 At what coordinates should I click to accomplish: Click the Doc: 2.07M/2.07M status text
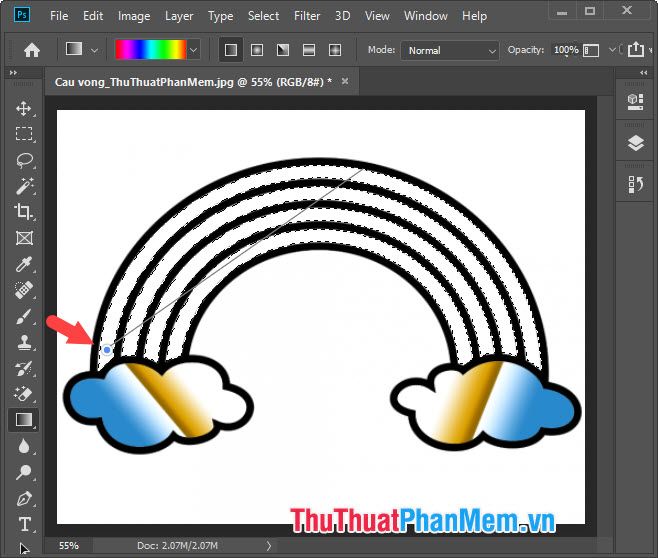tap(177, 545)
